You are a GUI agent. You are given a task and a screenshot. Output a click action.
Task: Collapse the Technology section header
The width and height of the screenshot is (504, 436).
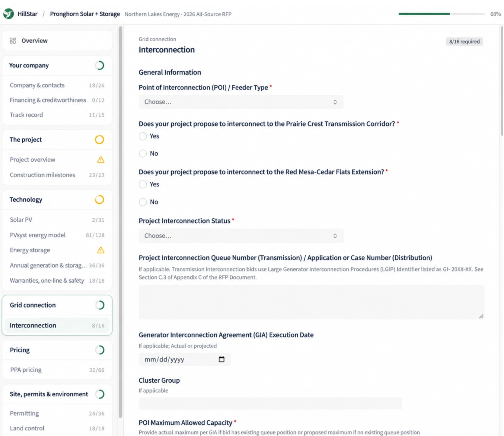pyautogui.click(x=57, y=199)
